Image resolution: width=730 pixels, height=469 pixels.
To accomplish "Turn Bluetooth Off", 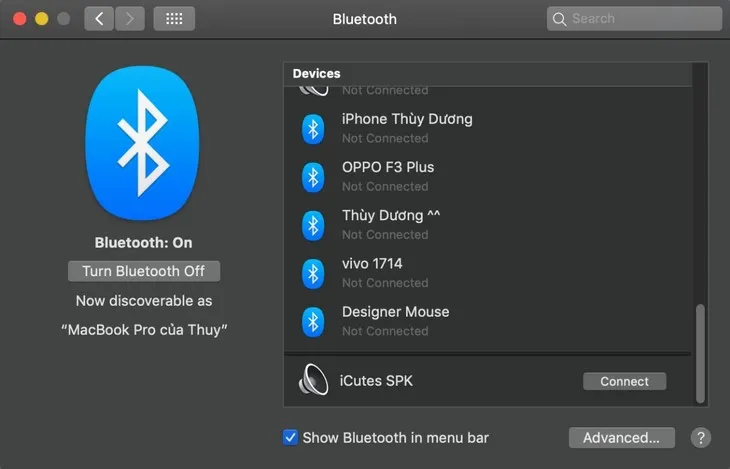I will (143, 271).
